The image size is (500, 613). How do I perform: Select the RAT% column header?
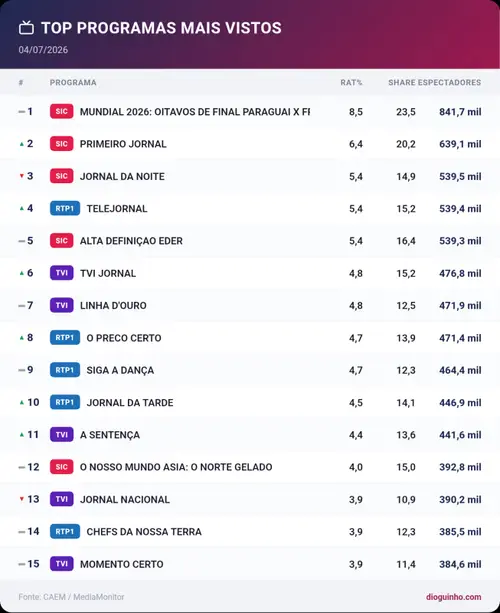click(x=351, y=82)
